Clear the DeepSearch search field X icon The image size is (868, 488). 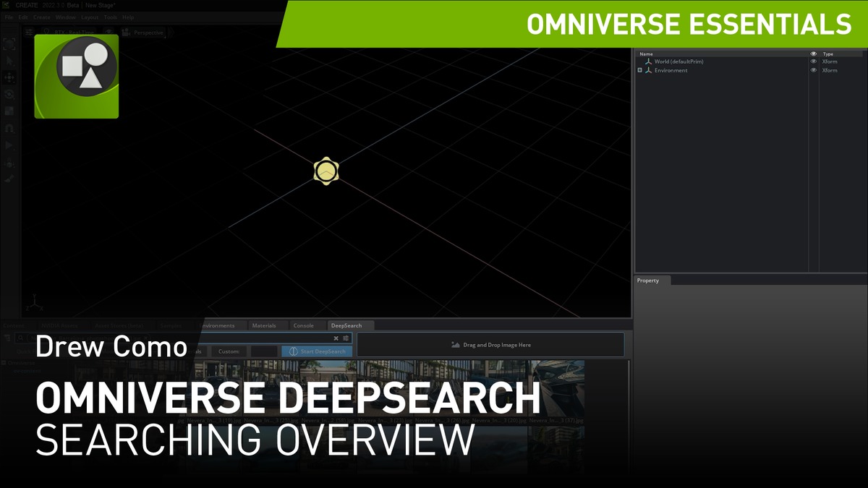[336, 338]
